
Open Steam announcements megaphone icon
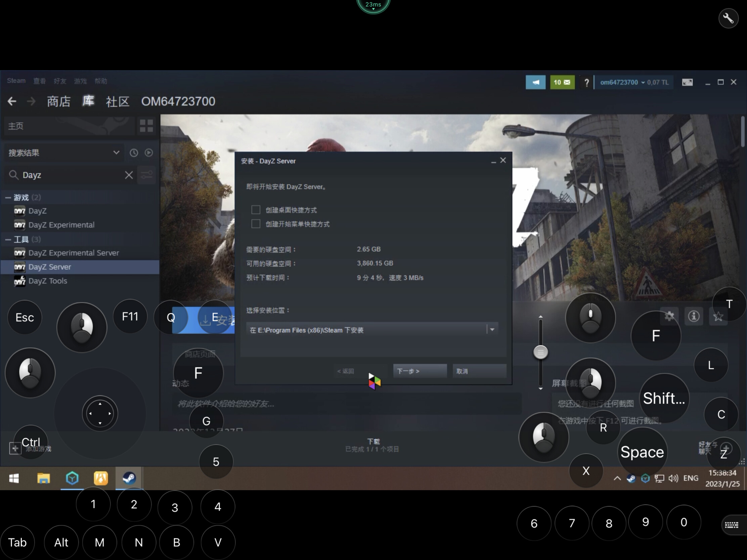(535, 82)
